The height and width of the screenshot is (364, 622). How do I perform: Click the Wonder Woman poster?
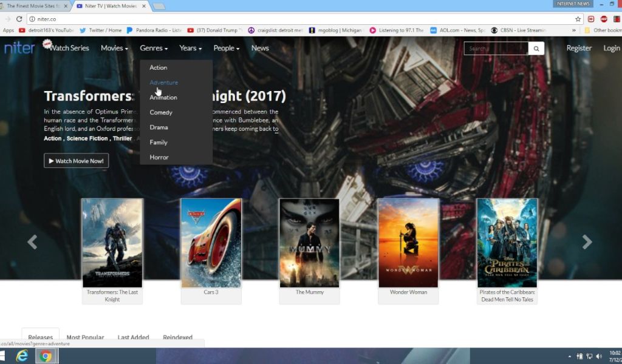coord(408,243)
